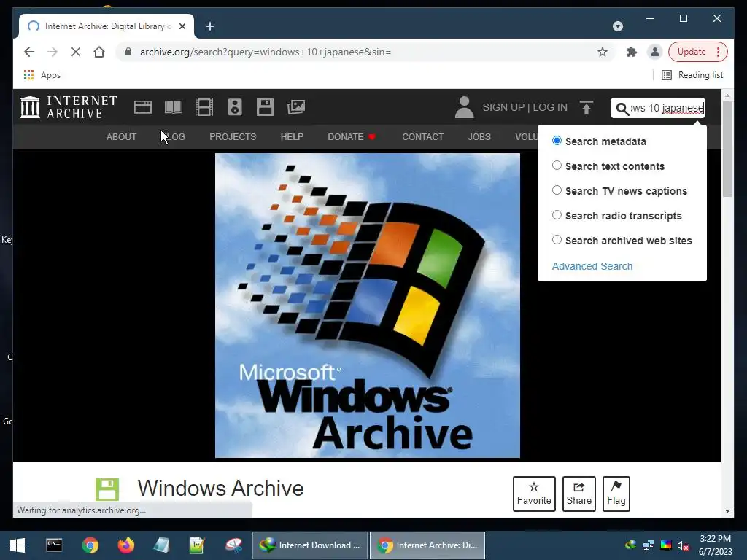The height and width of the screenshot is (560, 747).
Task: Open the HELP menu item
Action: 292,136
